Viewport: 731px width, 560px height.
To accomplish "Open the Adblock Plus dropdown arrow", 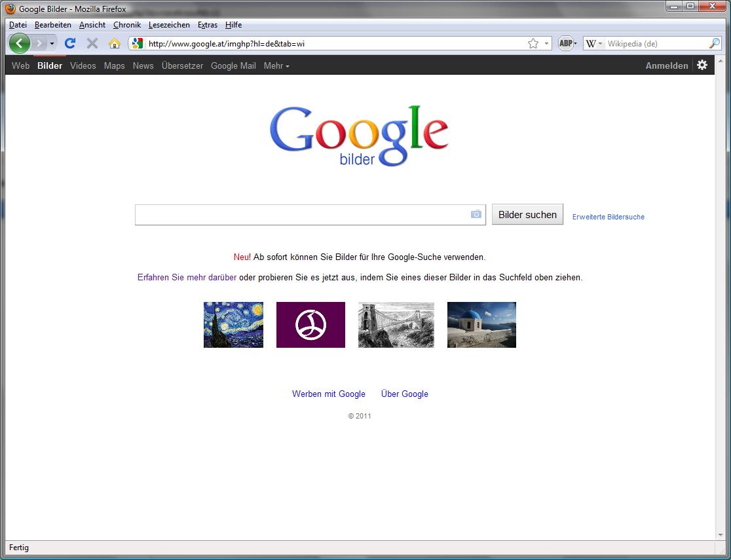I will tap(575, 43).
